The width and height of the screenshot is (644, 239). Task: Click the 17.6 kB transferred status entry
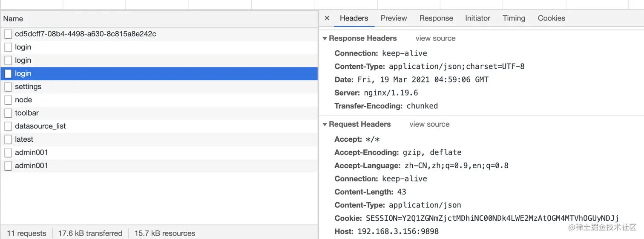pyautogui.click(x=90, y=233)
